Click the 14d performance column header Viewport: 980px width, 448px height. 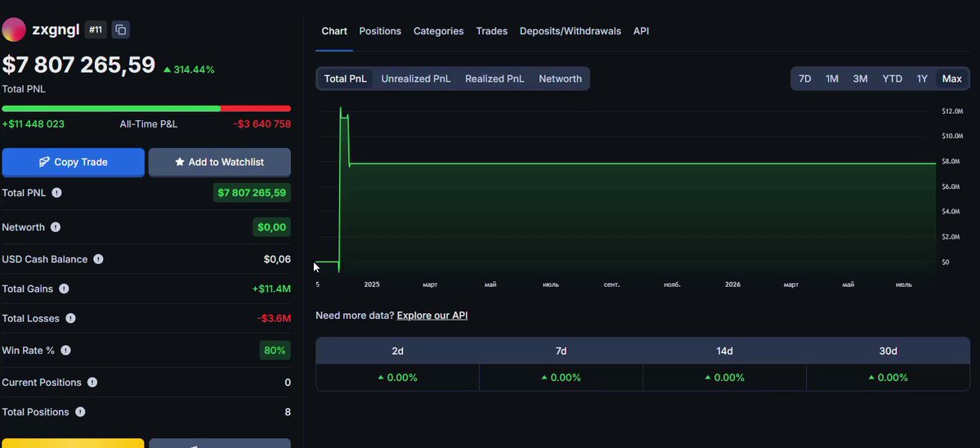tap(724, 352)
